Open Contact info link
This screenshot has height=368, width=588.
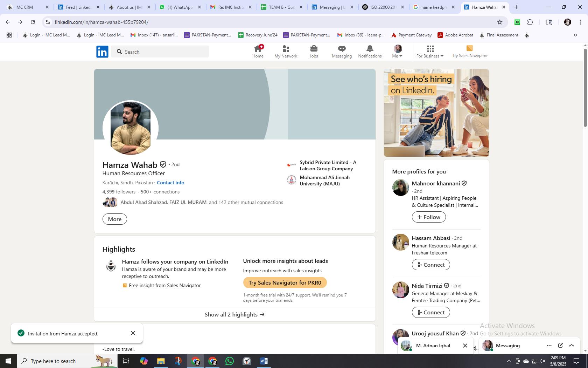(x=170, y=183)
